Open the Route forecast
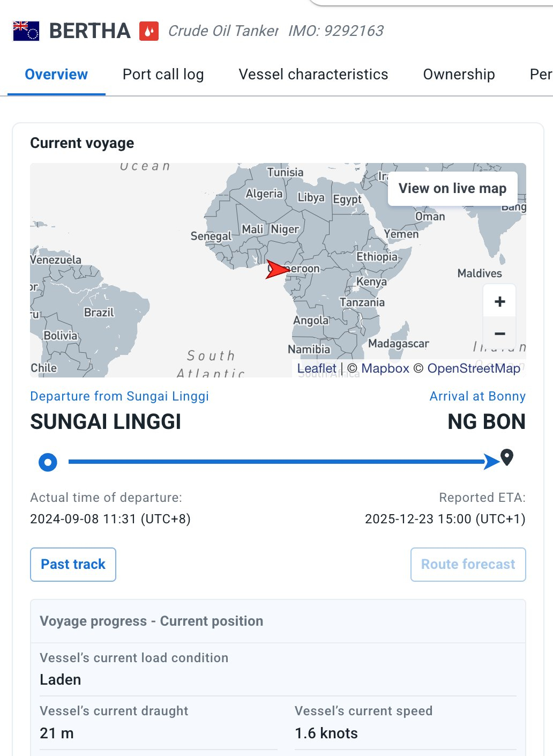This screenshot has height=756, width=553. click(468, 564)
